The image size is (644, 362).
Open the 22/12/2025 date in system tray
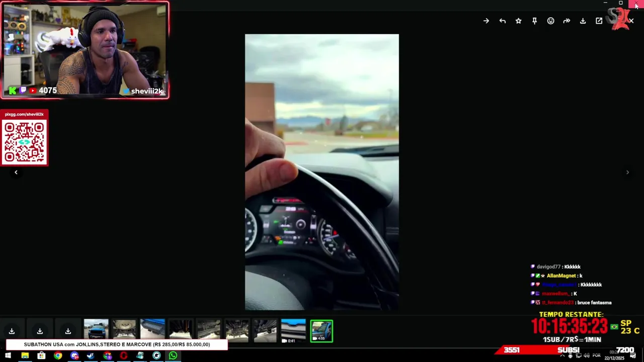point(614,358)
